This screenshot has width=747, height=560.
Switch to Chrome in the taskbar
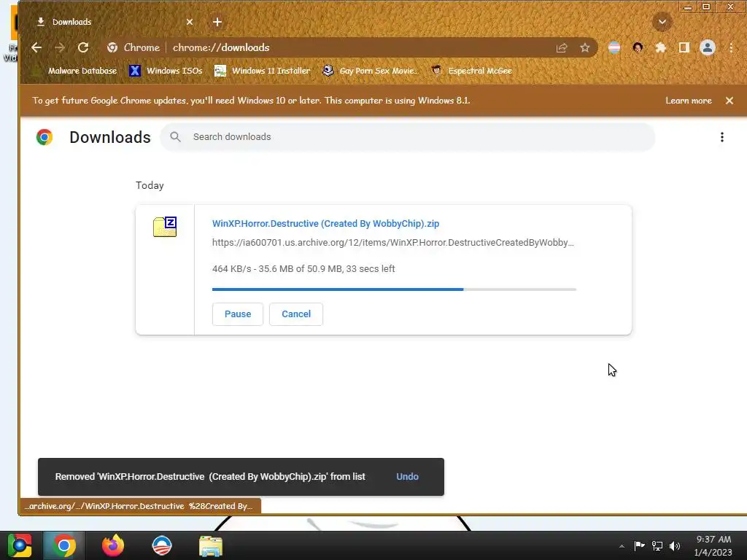point(64,545)
